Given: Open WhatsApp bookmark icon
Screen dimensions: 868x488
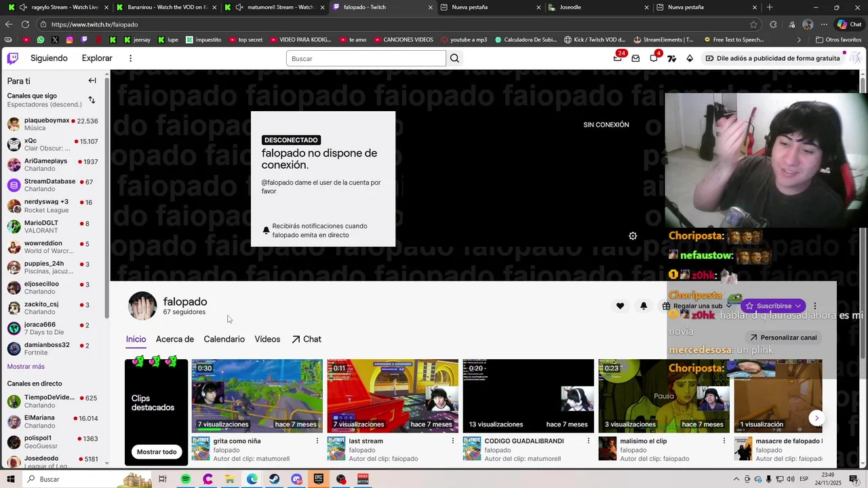Looking at the screenshot, I should (x=41, y=40).
